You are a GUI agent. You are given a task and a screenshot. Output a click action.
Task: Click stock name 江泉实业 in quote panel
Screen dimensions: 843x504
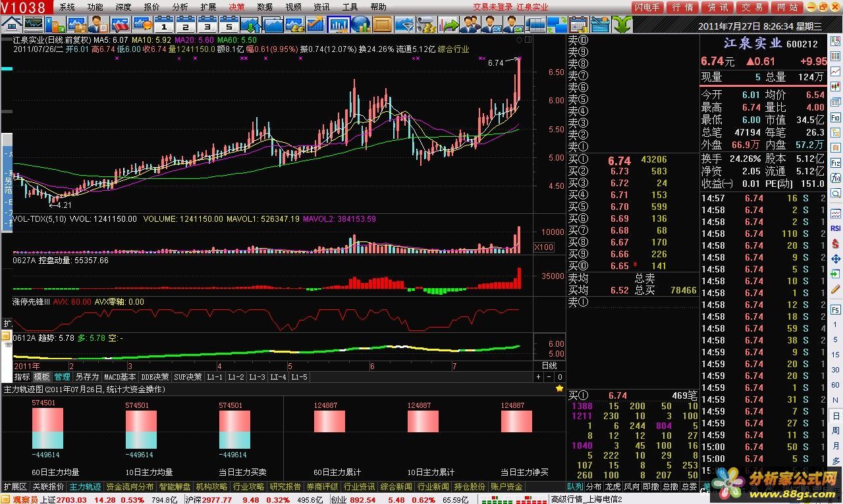[x=753, y=43]
